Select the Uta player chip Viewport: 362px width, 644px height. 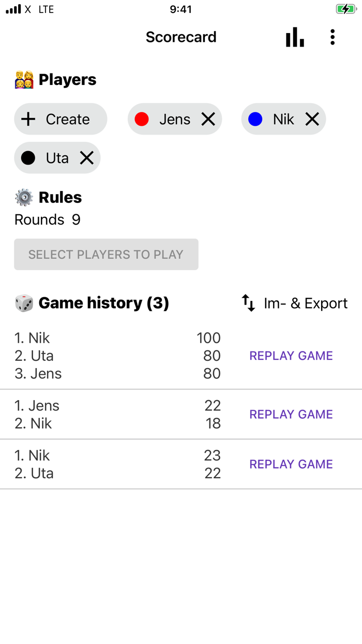click(x=57, y=158)
